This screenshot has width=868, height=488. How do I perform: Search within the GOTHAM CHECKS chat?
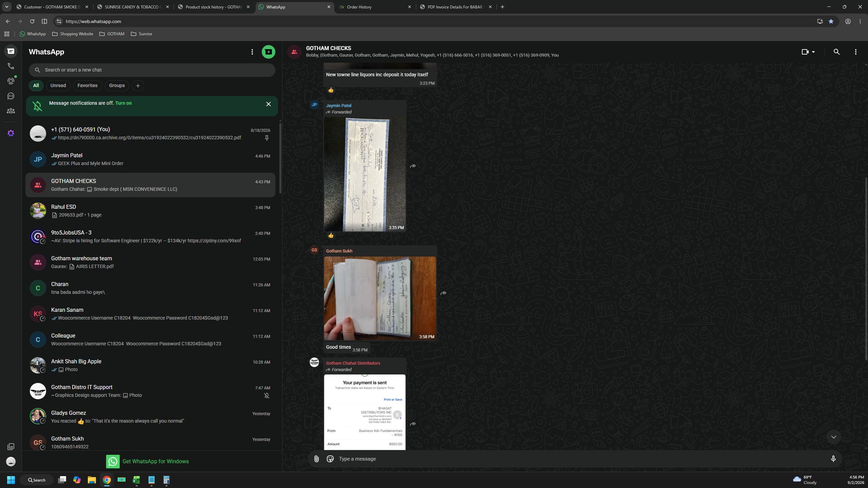click(x=836, y=52)
